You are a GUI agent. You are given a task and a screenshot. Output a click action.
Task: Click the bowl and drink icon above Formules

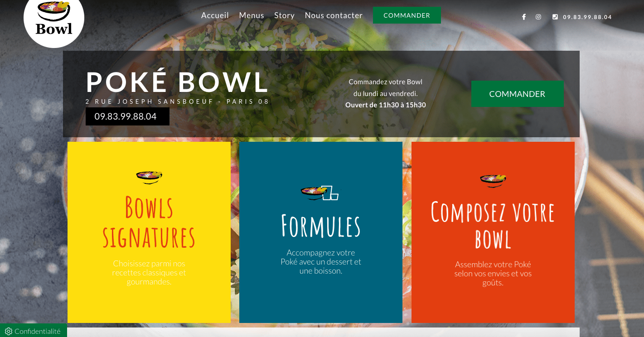(x=320, y=193)
